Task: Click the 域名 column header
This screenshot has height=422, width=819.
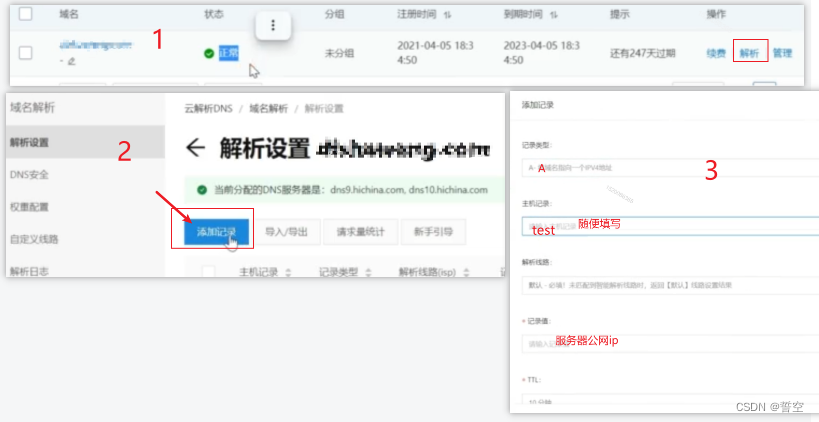Action: tap(68, 14)
